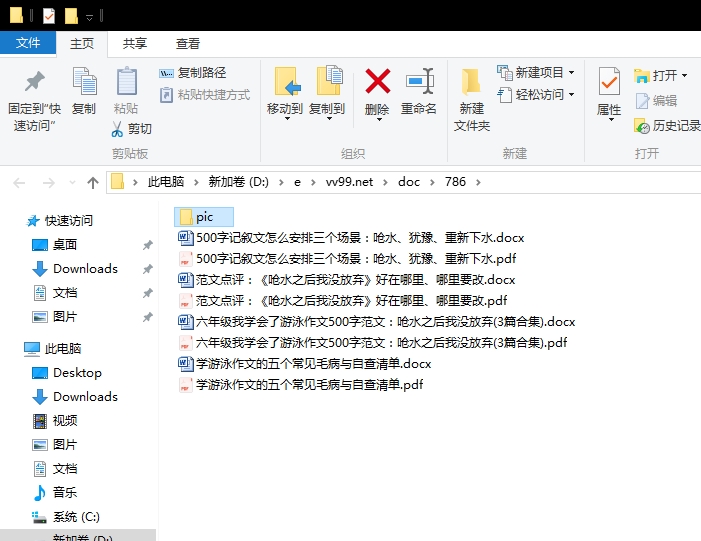Expand the Open button dropdown arrow
Image resolution: width=701 pixels, height=541 pixels.
pyautogui.click(x=684, y=76)
